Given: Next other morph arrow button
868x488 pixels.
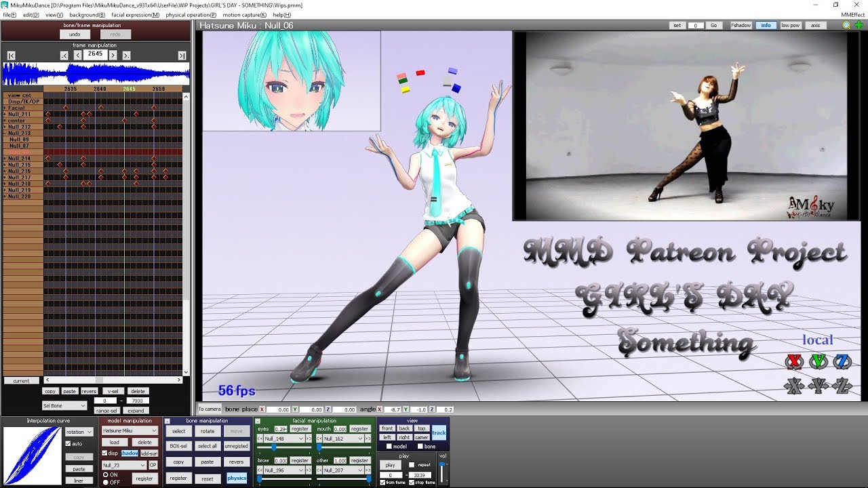Looking at the screenshot, I should pyautogui.click(x=369, y=470).
